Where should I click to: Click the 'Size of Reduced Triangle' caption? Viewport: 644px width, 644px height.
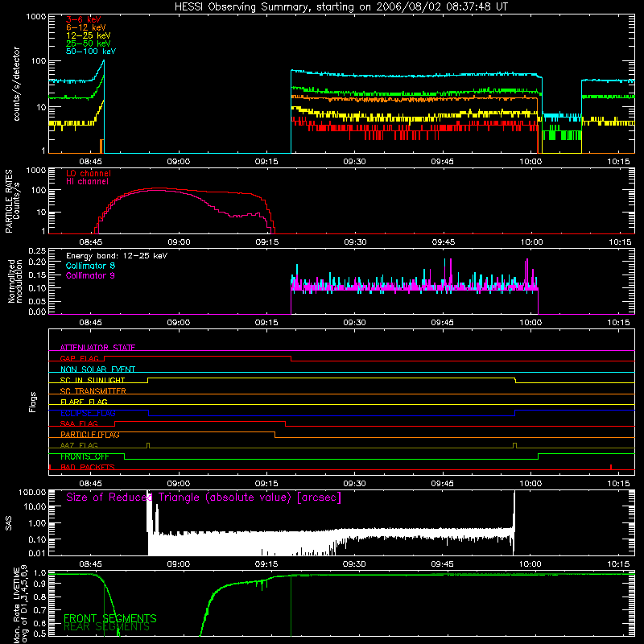click(x=204, y=497)
